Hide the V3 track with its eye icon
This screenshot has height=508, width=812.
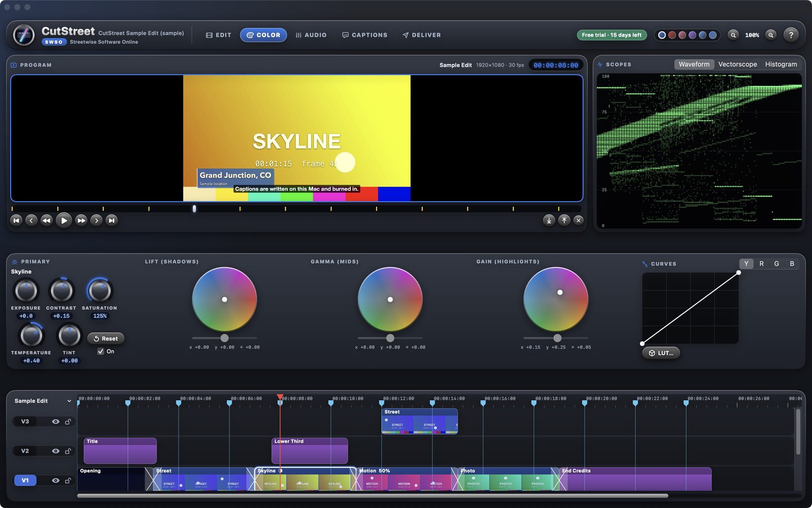(55, 422)
